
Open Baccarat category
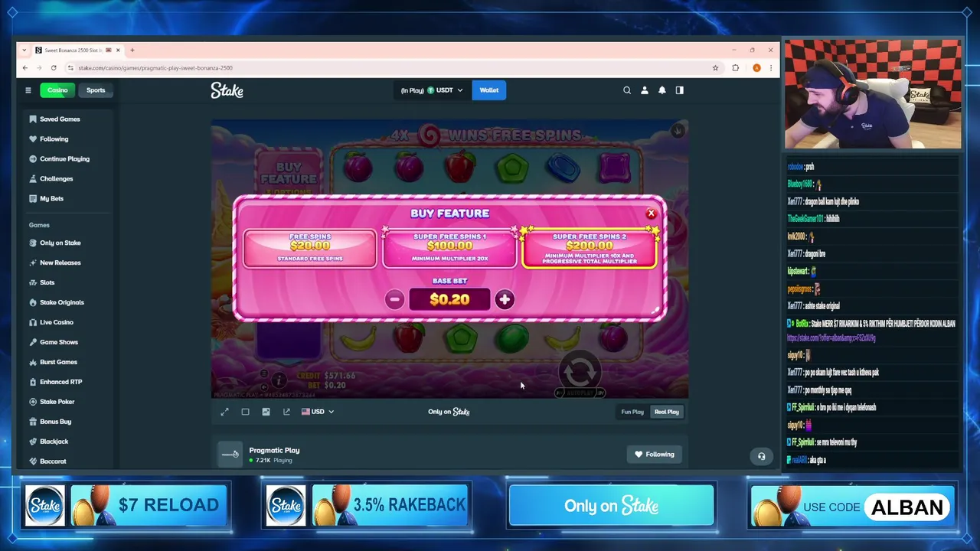point(53,461)
